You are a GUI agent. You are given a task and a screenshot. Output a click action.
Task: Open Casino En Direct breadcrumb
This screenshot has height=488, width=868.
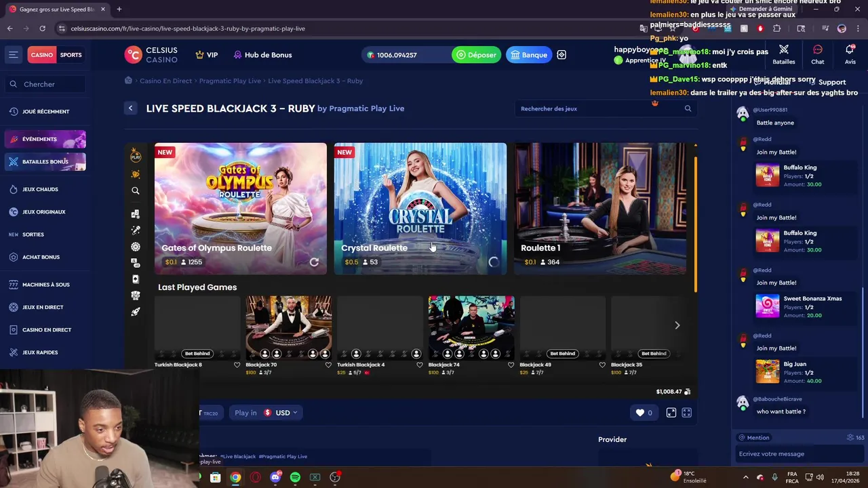[165, 81]
